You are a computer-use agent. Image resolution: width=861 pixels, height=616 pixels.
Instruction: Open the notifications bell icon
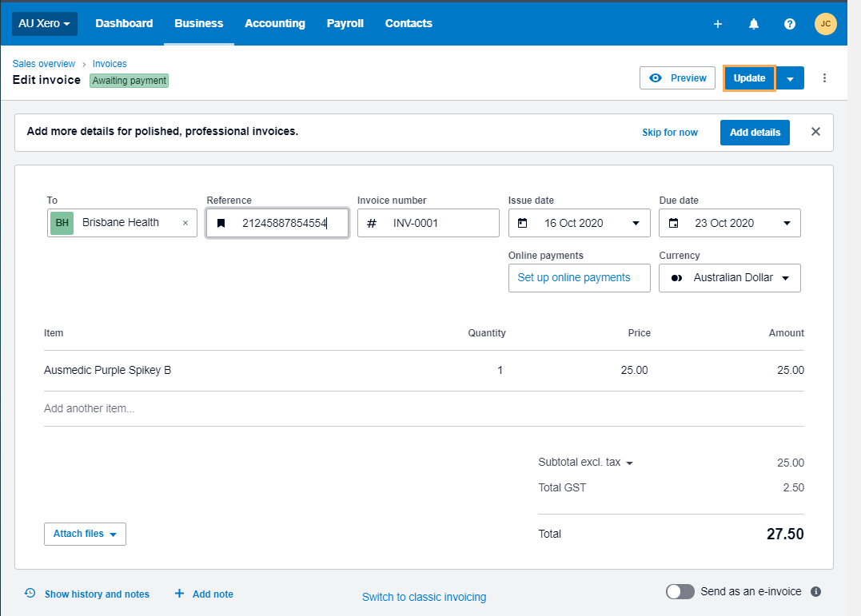point(753,24)
